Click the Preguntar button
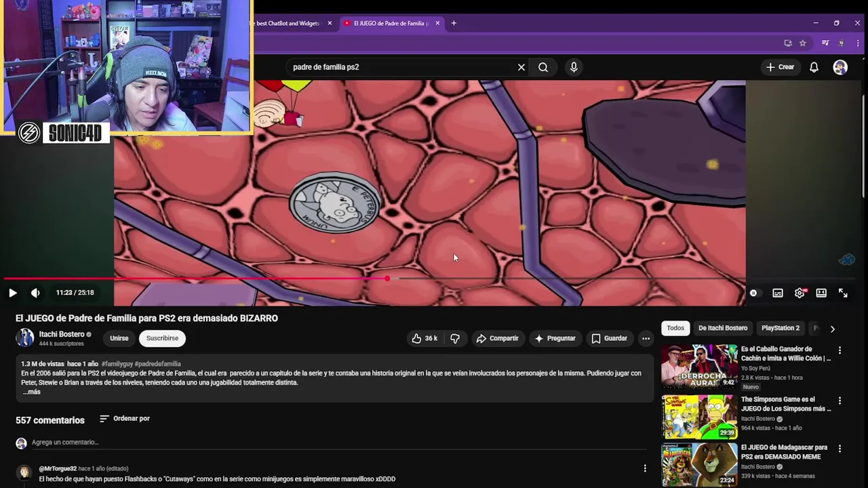 [555, 338]
